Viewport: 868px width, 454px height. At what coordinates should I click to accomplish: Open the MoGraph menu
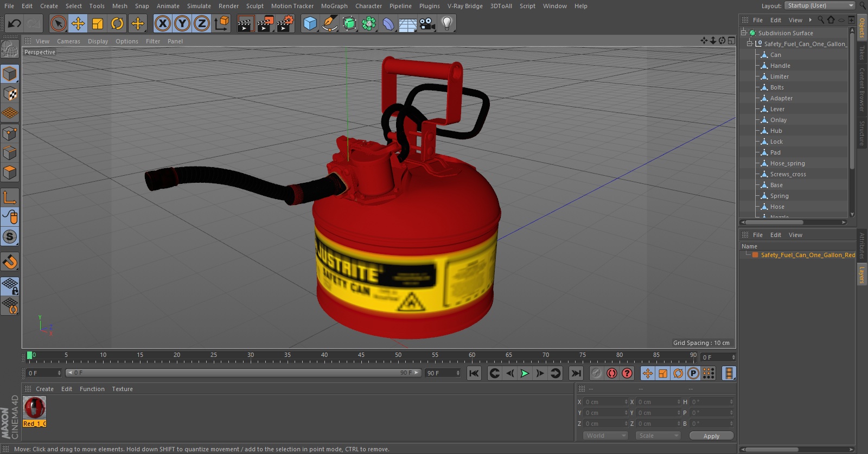pos(334,6)
